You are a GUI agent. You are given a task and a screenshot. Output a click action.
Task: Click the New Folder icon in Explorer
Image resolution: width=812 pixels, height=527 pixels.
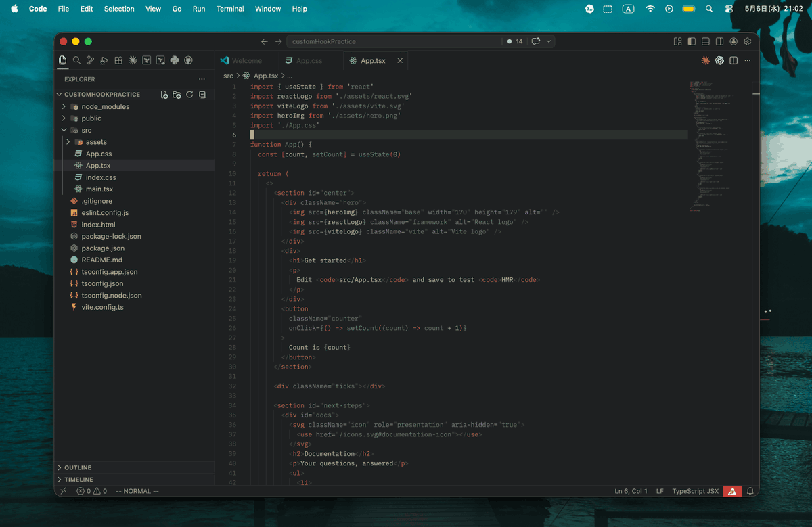point(177,95)
